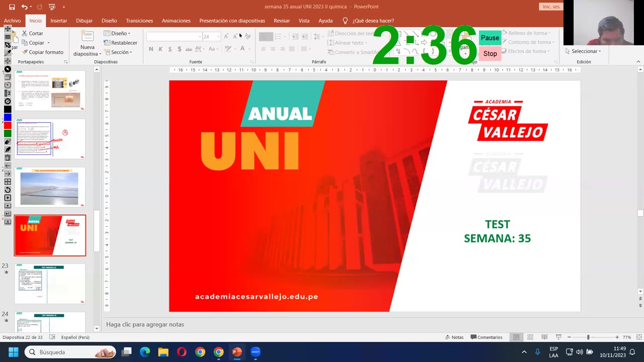Click the left arrow in annotation bar
This screenshot has width=644, height=362.
tap(8, 166)
